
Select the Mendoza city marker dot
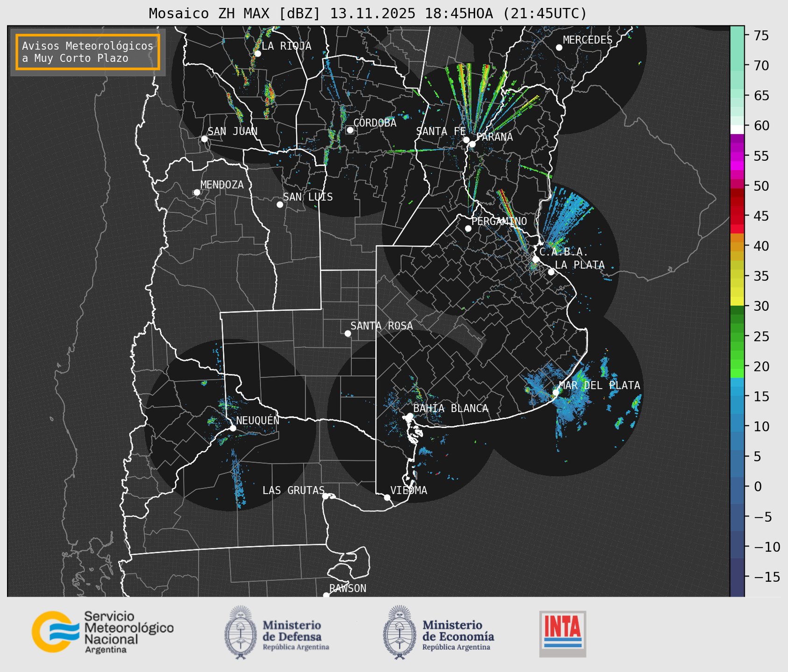coord(197,193)
